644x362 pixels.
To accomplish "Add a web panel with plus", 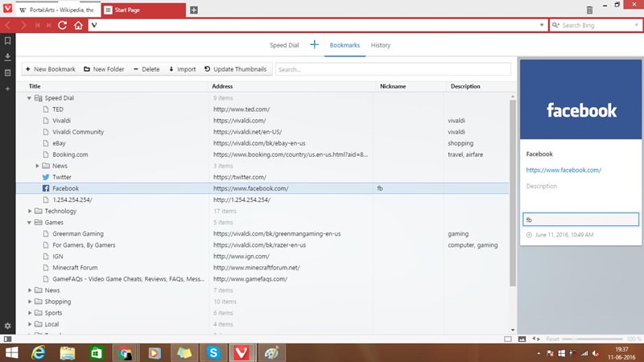I will 7,88.
